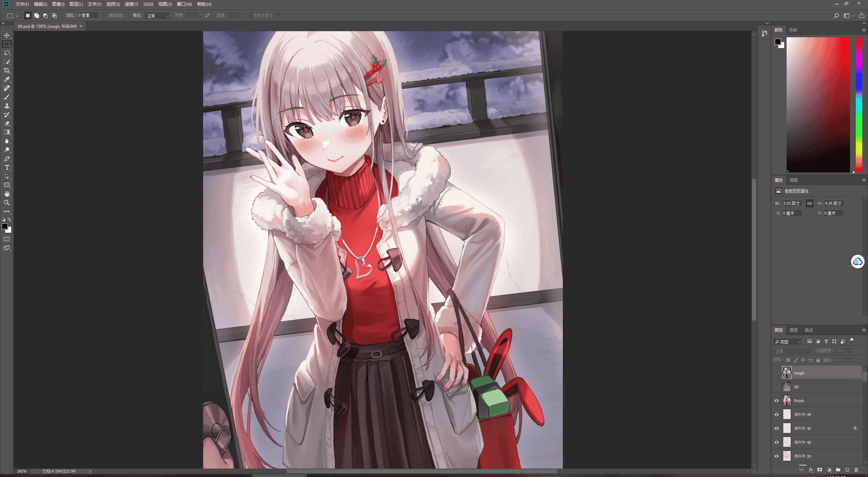Open the layer filter 类型 dropdown
This screenshot has height=477, width=868.
787,341
